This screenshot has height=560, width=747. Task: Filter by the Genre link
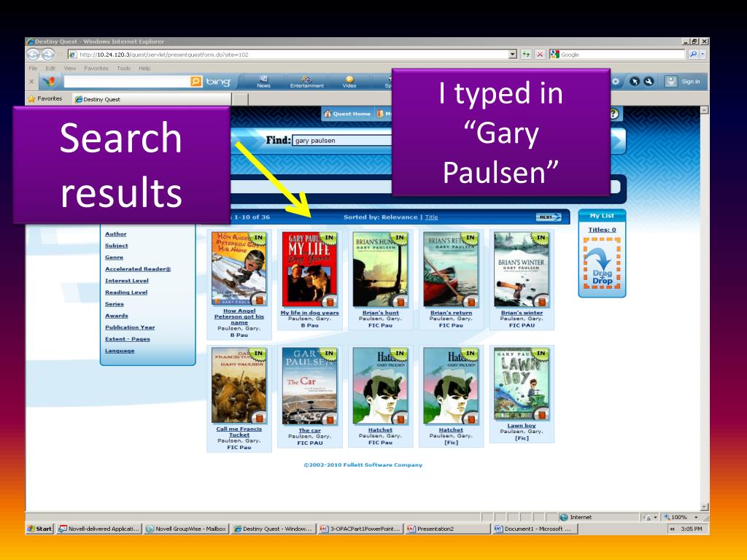pyautogui.click(x=114, y=257)
